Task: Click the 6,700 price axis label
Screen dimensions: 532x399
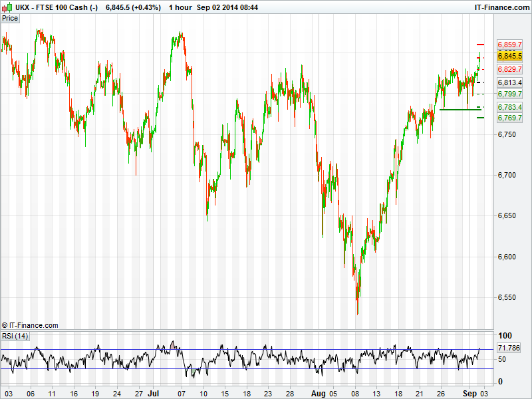Action: 507,175
